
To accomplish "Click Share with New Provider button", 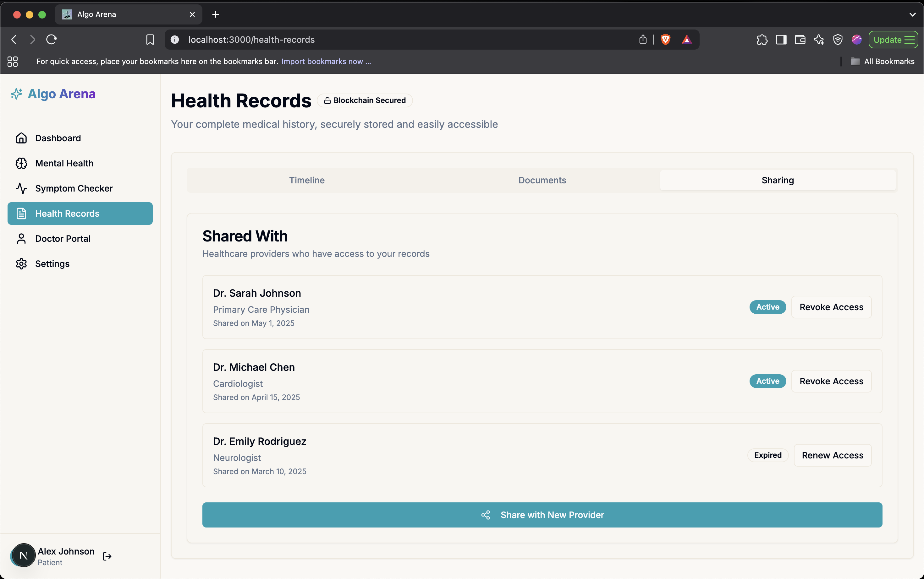I will (542, 515).
